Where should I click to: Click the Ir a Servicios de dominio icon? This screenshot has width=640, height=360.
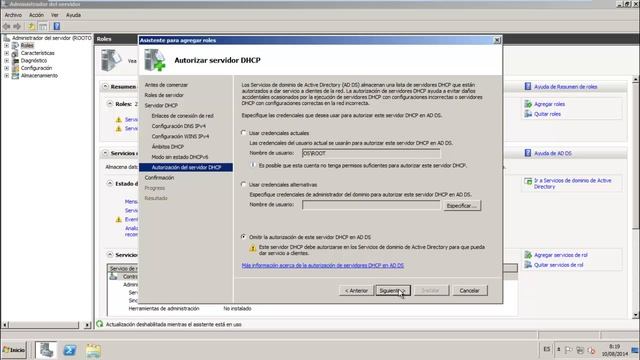click(x=528, y=181)
